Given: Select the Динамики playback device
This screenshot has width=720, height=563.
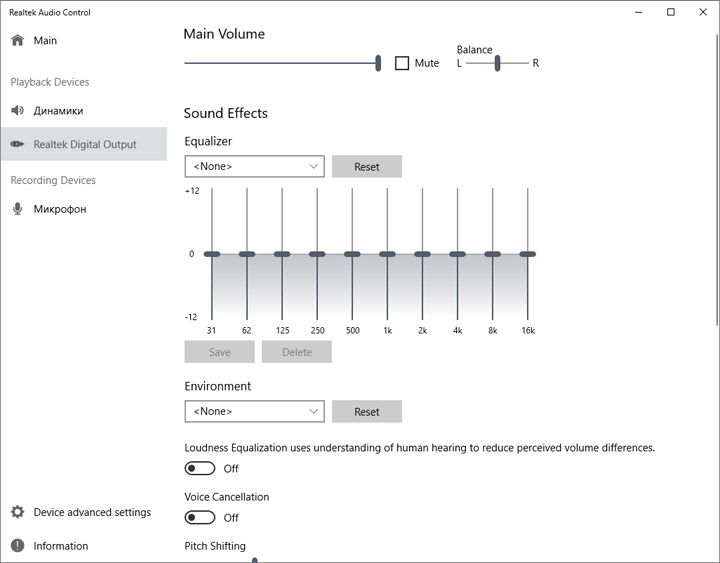Looking at the screenshot, I should pyautogui.click(x=58, y=111).
